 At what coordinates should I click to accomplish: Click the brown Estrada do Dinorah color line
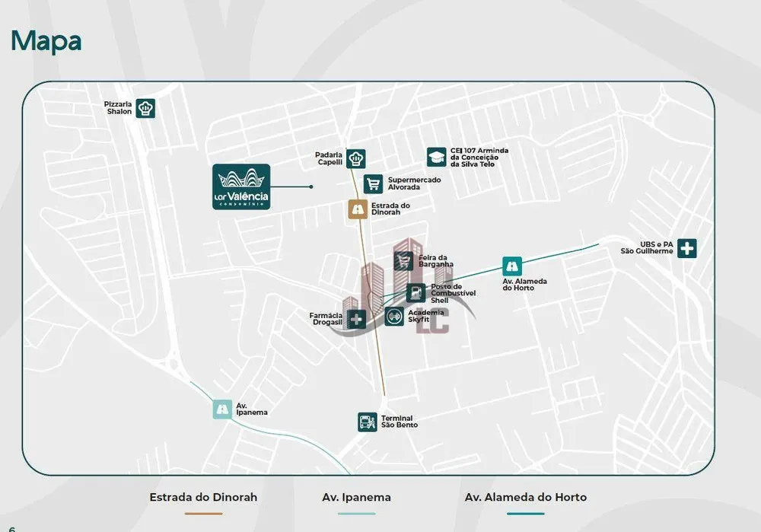[203, 514]
